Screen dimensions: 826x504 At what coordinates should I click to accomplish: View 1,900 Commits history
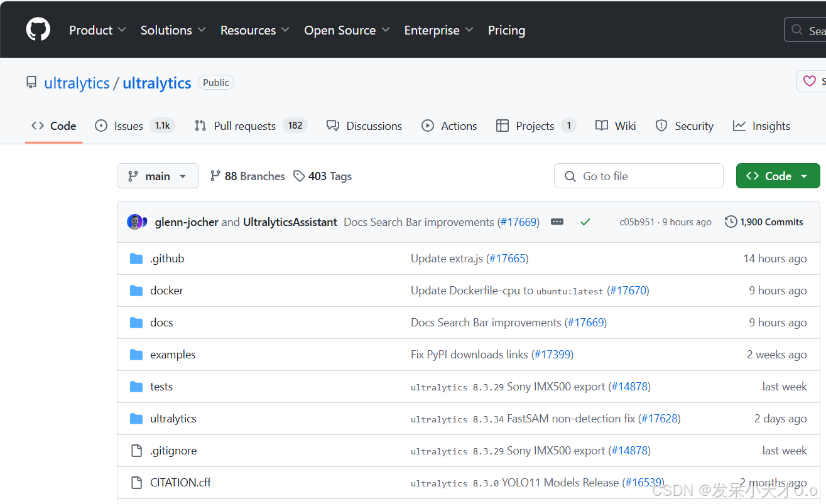[764, 222]
